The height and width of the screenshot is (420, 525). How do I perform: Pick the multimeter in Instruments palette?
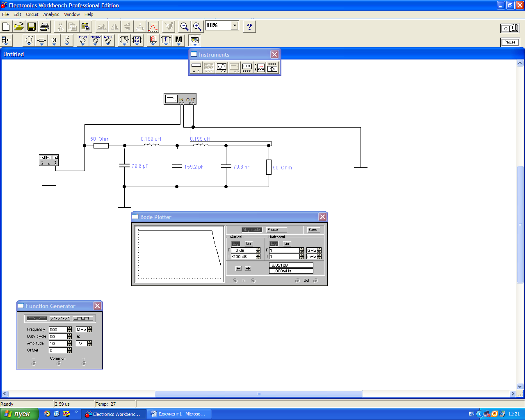click(196, 67)
